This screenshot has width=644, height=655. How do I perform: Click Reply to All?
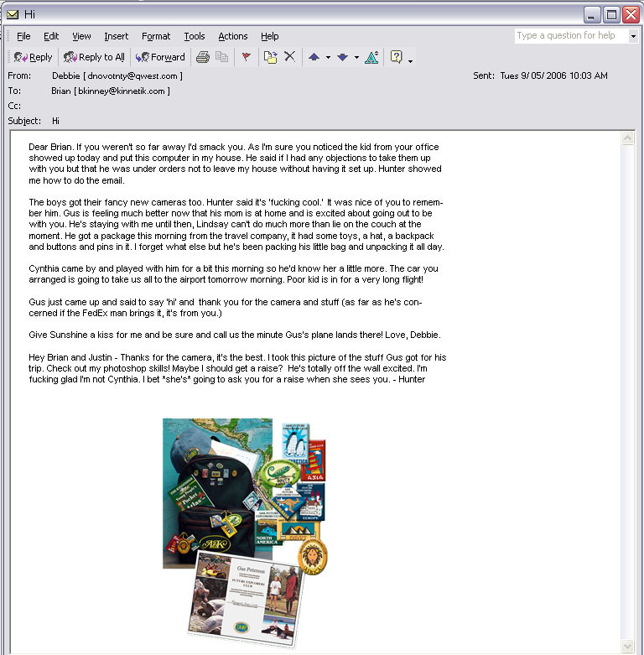(x=95, y=57)
